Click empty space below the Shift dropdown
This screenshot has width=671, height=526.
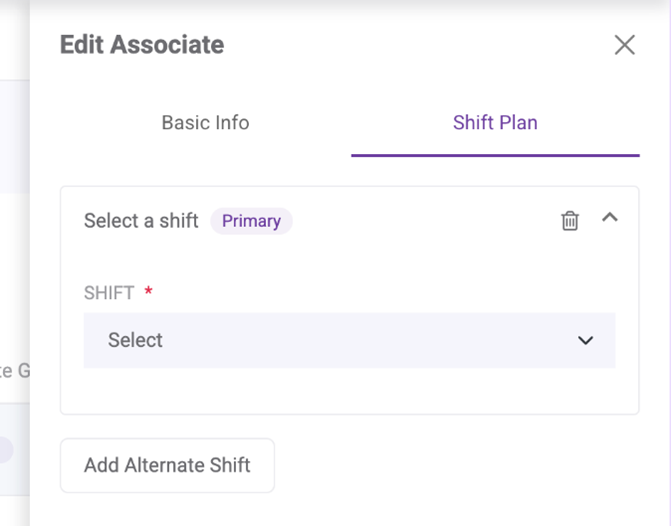[349, 392]
